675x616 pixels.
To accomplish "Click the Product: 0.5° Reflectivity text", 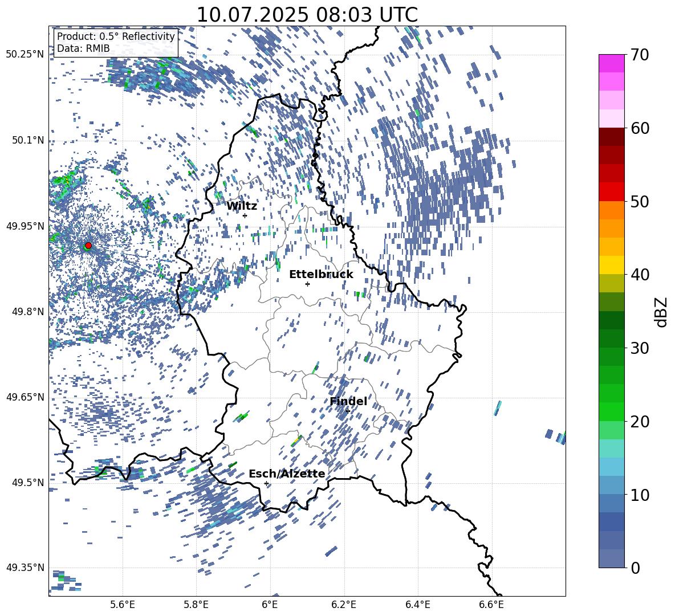I will pos(116,36).
